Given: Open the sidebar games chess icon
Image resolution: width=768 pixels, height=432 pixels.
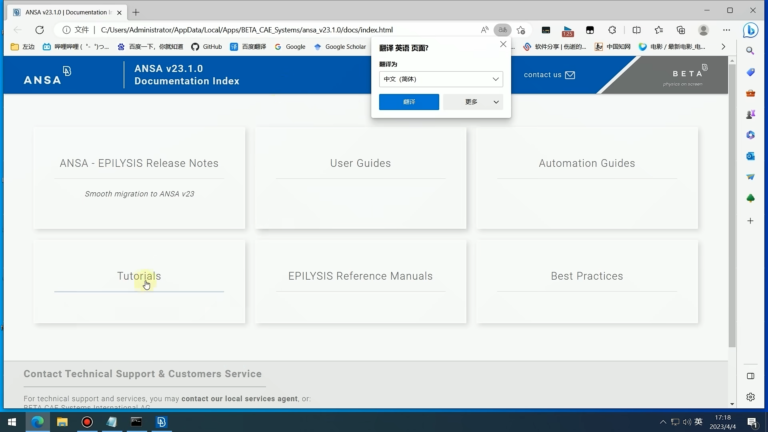Looking at the screenshot, I should [750, 114].
